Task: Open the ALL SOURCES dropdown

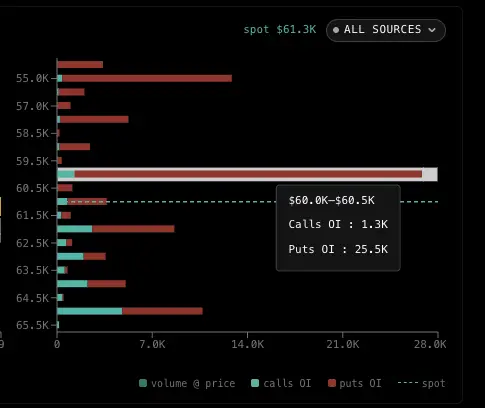Action: 386,30
